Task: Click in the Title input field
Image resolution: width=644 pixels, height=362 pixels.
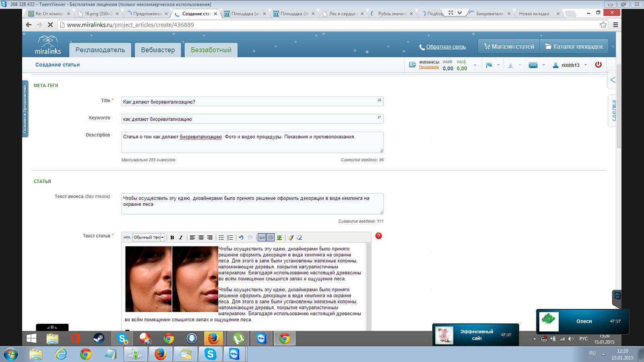Action: 252,101
